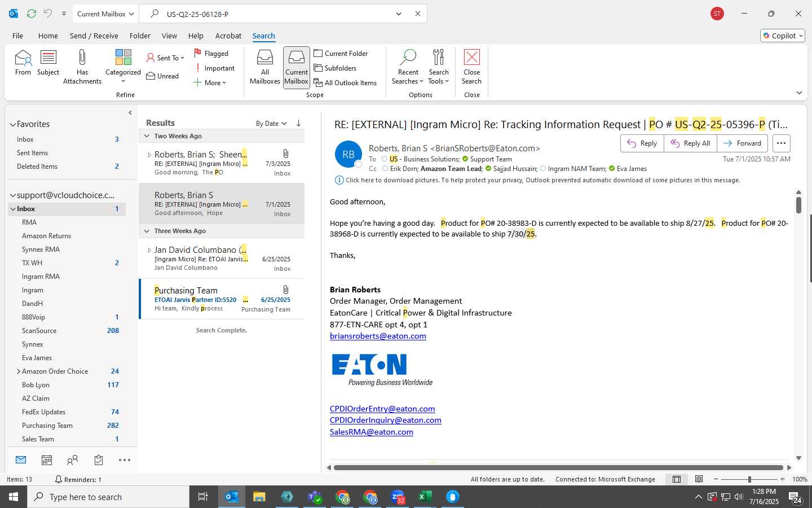
Task: Open the Categorized filter menu
Action: pos(123,67)
